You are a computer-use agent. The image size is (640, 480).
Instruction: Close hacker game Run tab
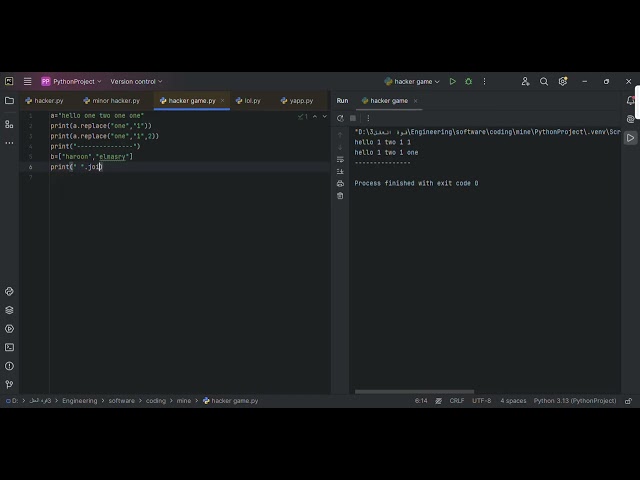(x=416, y=101)
